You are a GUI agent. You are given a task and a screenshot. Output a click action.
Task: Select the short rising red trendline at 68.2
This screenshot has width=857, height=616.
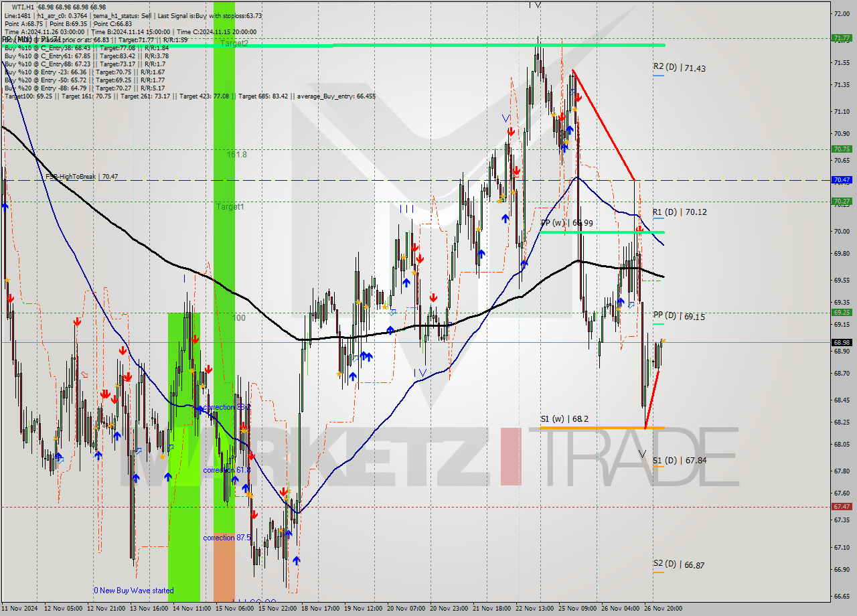pos(651,399)
